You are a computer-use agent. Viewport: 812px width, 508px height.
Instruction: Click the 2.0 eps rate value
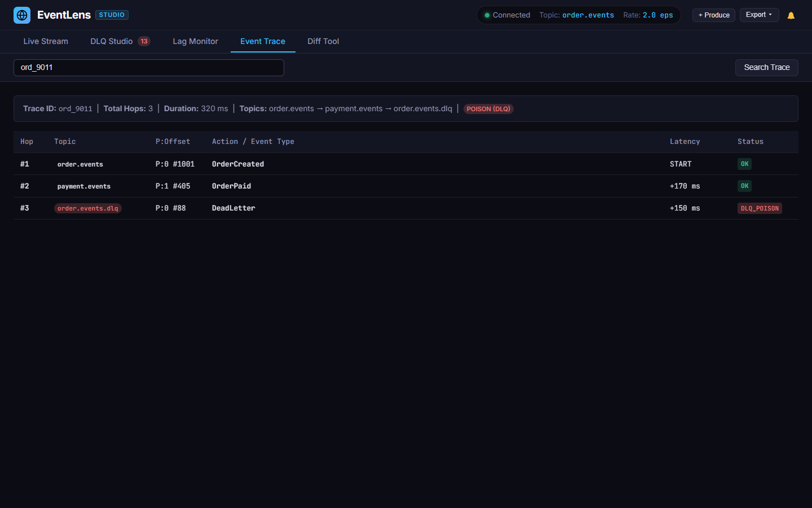click(658, 15)
